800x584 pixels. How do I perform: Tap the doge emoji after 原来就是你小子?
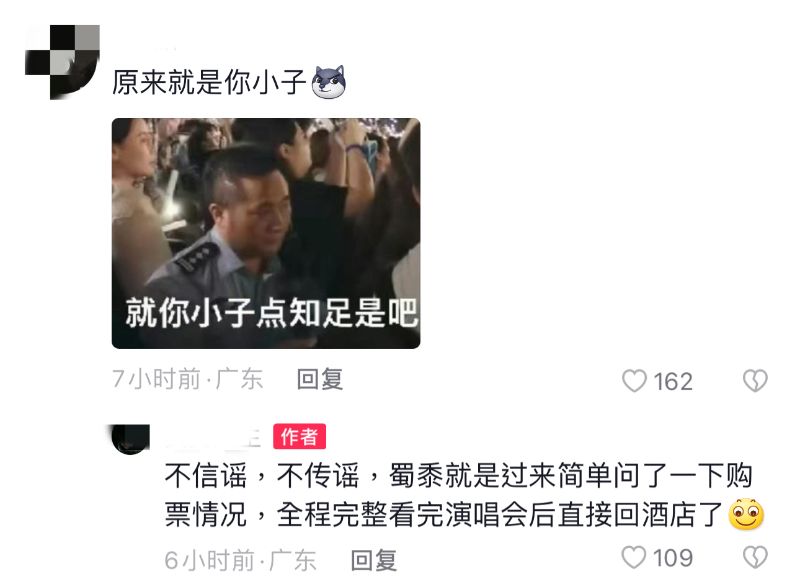(x=329, y=82)
